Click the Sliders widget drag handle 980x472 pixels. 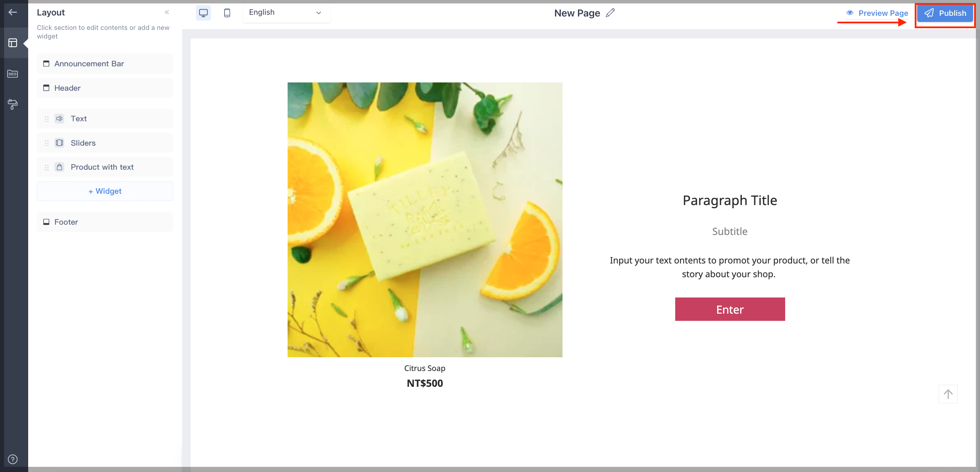click(x=47, y=143)
